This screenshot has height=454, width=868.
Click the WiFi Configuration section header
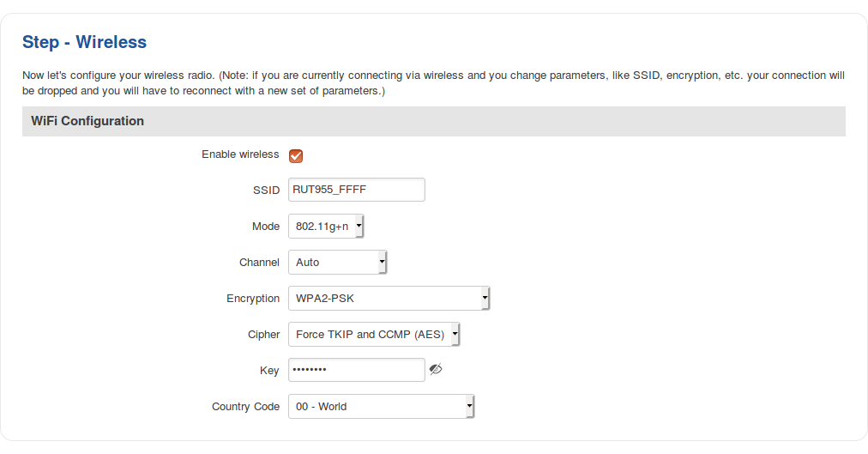pyautogui.click(x=87, y=121)
